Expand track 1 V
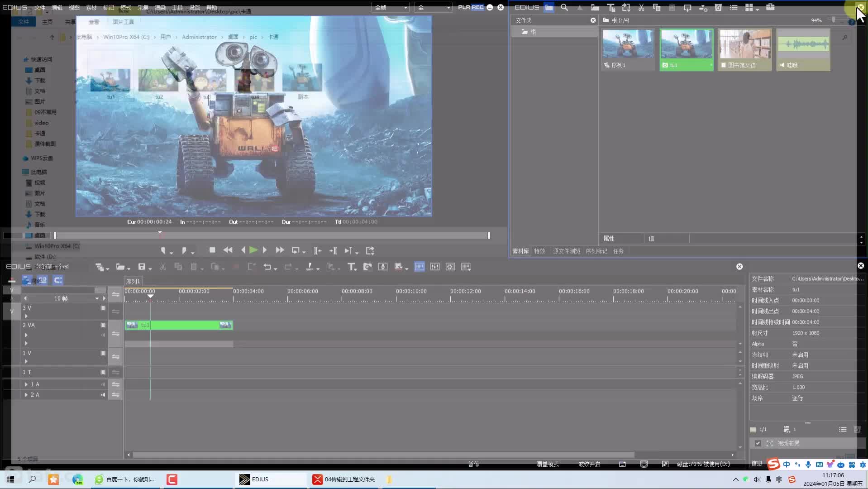This screenshot has height=489, width=868. coord(26,361)
